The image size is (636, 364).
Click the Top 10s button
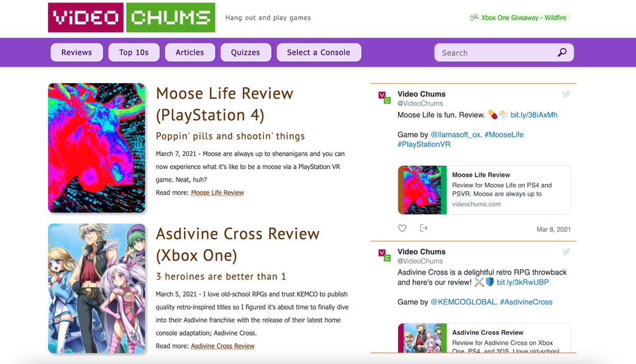tap(134, 52)
